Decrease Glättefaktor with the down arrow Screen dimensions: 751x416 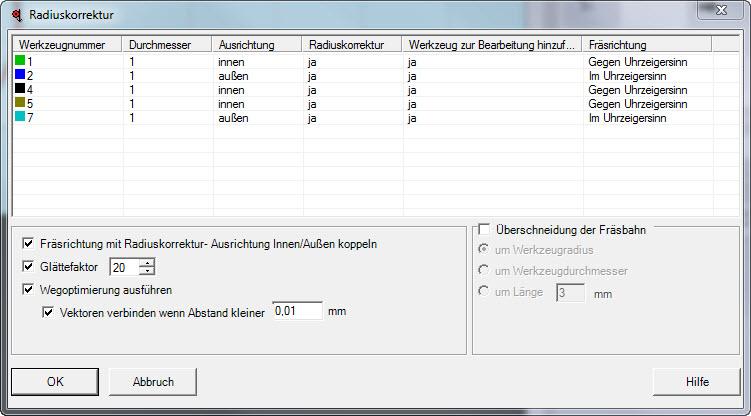[147, 271]
